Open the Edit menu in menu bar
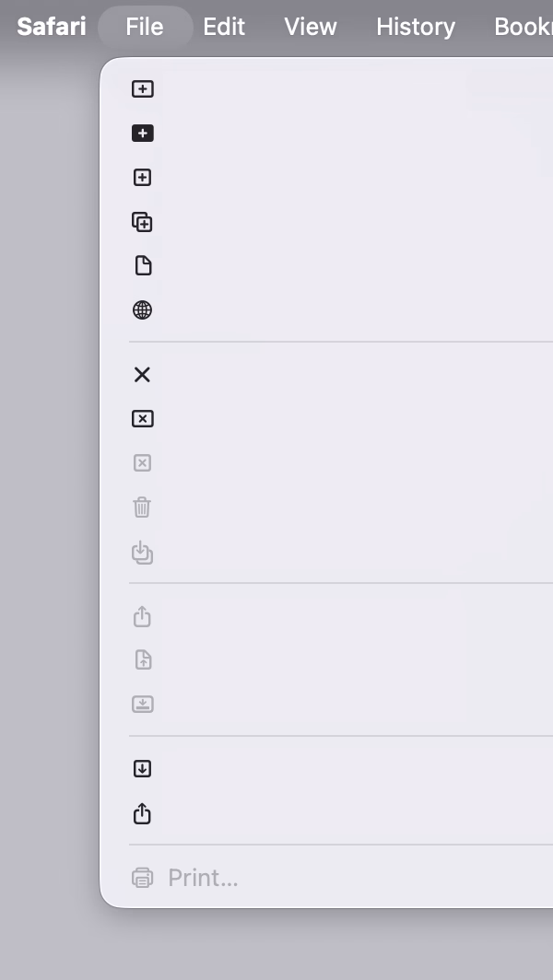The width and height of the screenshot is (553, 980). (224, 27)
